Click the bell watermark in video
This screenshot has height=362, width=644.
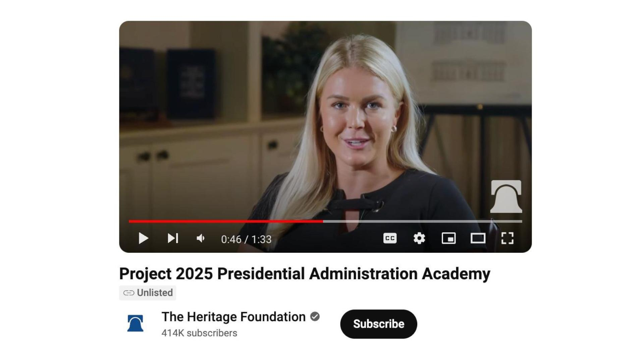click(x=506, y=196)
